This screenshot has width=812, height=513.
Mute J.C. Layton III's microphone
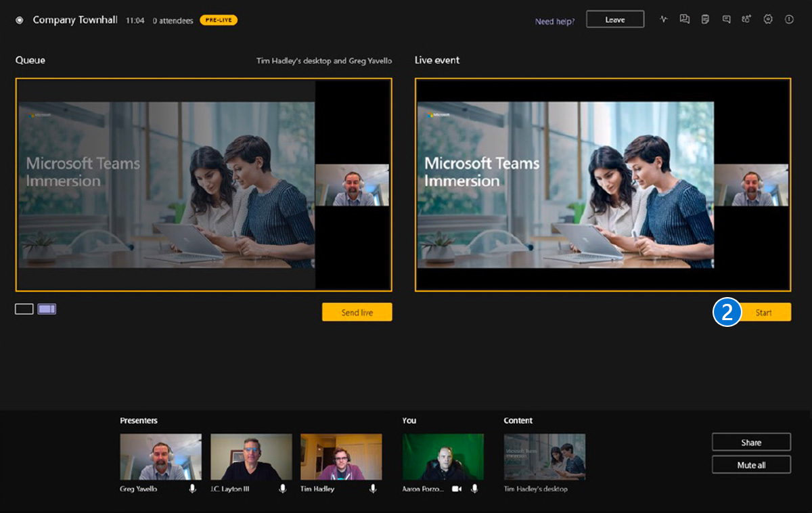[283, 489]
